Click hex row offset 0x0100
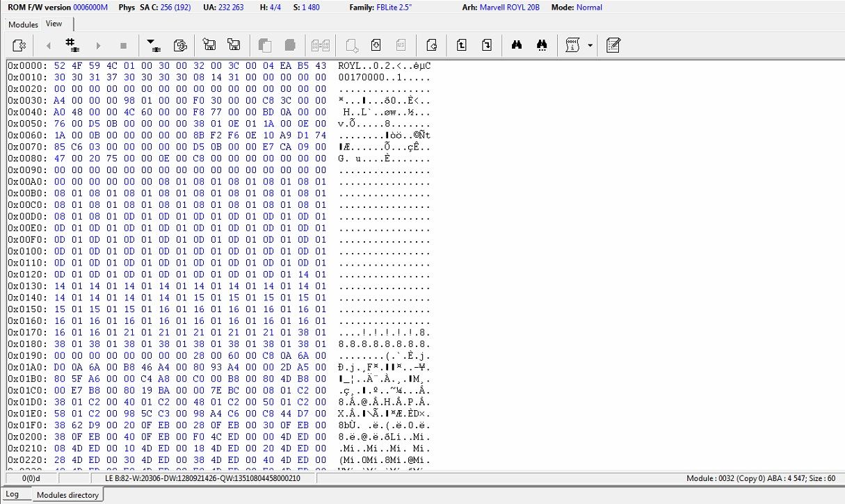The width and height of the screenshot is (845, 504). coord(28,251)
